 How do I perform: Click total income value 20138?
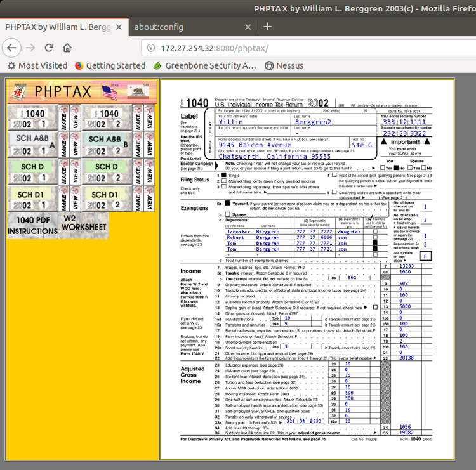[406, 358]
